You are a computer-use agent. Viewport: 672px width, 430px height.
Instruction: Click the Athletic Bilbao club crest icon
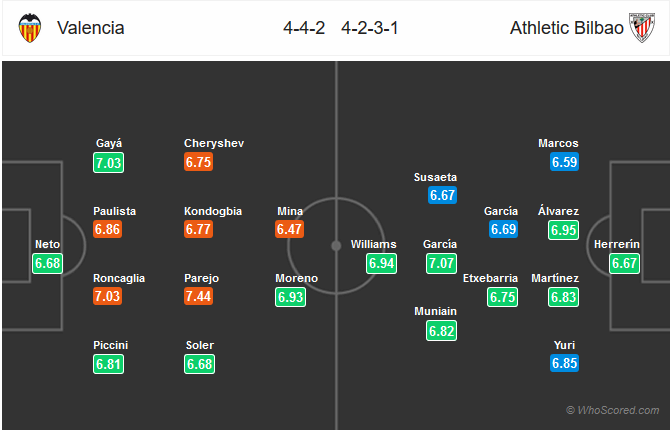pyautogui.click(x=642, y=28)
